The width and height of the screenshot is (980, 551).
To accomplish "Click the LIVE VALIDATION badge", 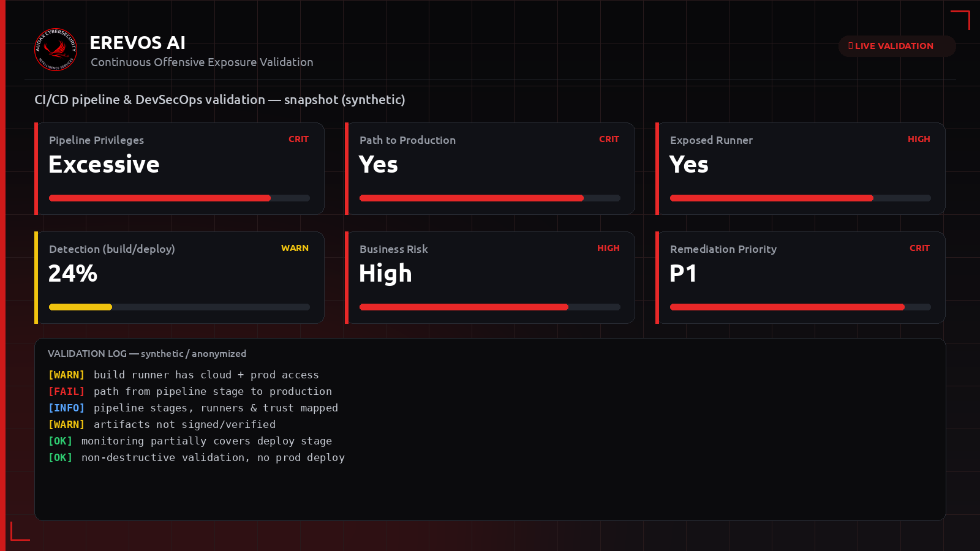I will click(x=897, y=46).
